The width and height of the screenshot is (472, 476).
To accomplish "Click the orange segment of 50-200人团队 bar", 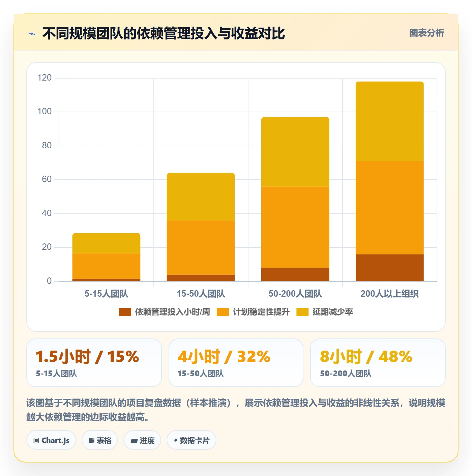I will (x=295, y=227).
